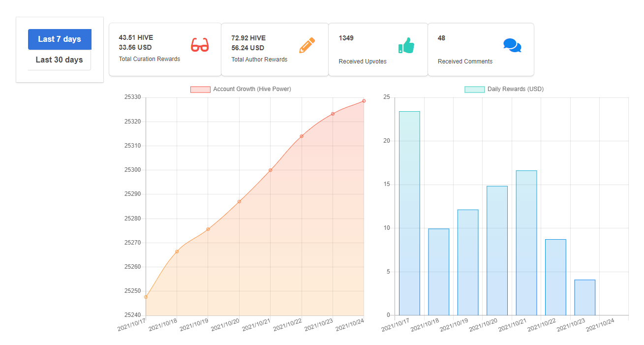Hide the Account Growth (Hive Power) legend label

click(252, 89)
